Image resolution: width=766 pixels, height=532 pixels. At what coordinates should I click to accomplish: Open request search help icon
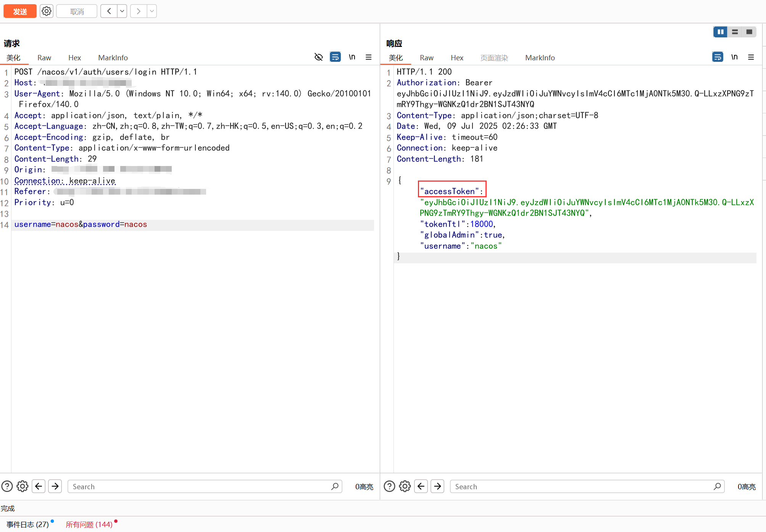(7, 486)
